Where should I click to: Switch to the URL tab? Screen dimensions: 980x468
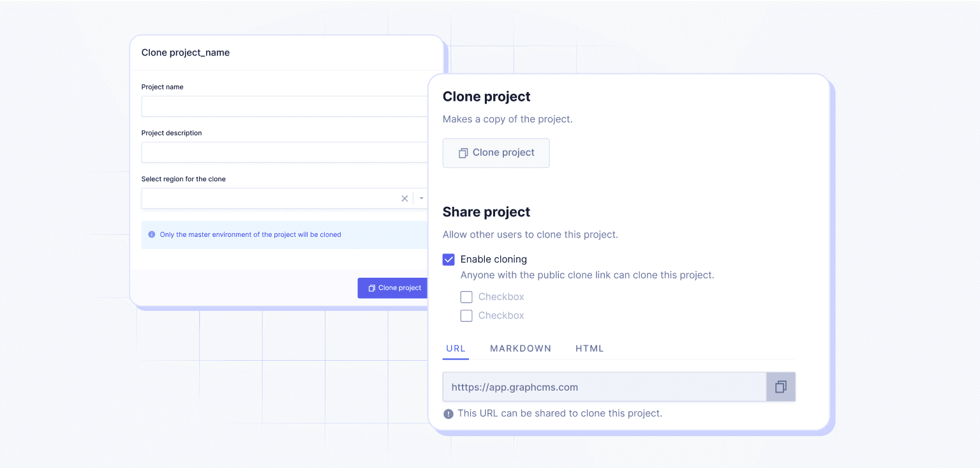click(x=456, y=349)
